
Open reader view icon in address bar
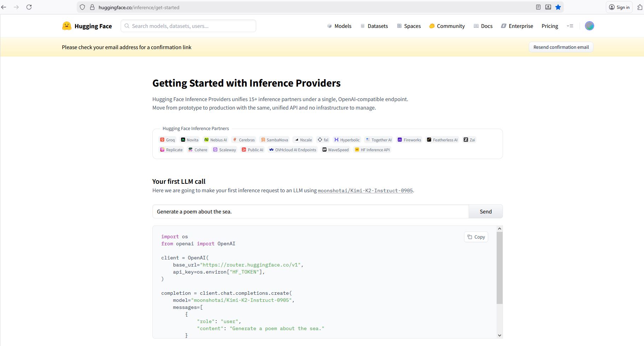538,7
